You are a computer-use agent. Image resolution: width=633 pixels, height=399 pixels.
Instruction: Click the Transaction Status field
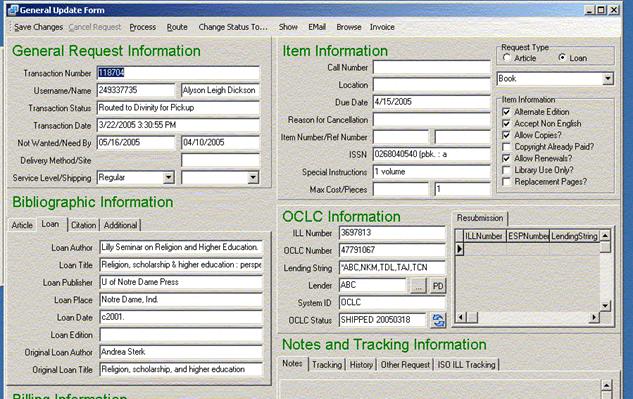pos(178,108)
